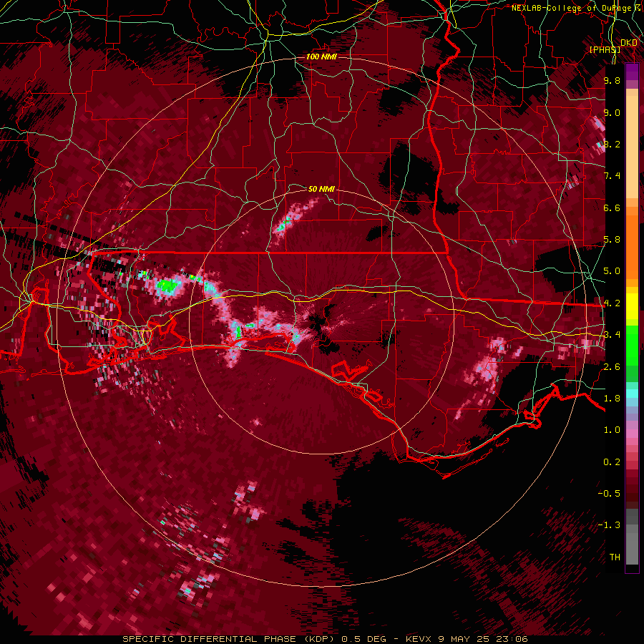Click the cyan segment of color bar
Image resolution: width=644 pixels, height=644 pixels.
[x=632, y=393]
